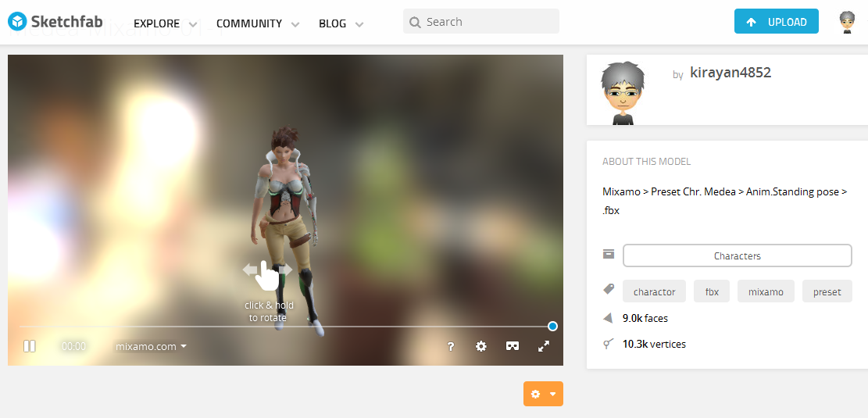Open the mixamo.com animation dropdown
Screen dimensions: 868x418
click(x=151, y=346)
